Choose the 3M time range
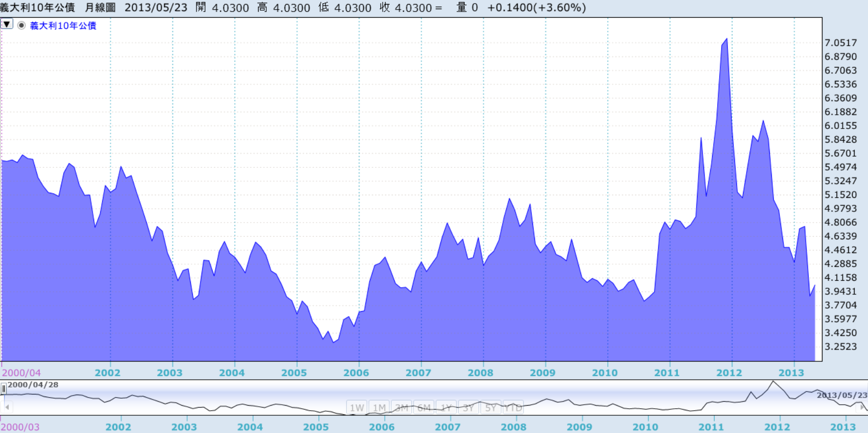Screen dimensions: 868x433 coord(401,408)
